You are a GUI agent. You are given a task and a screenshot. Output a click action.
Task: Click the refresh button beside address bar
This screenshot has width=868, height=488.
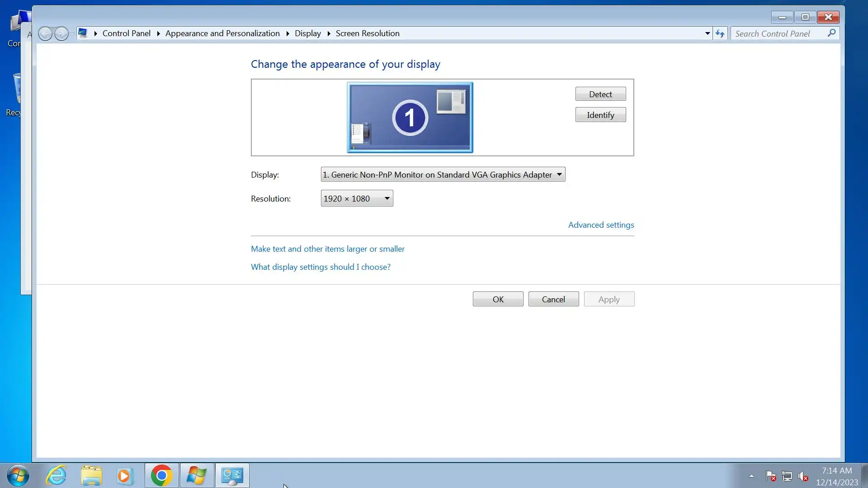point(720,33)
